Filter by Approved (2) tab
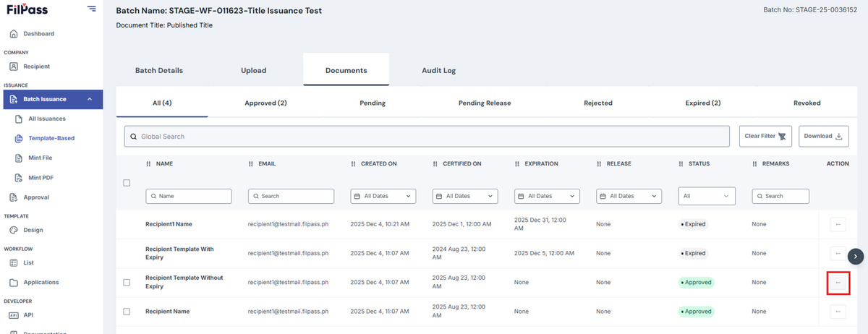 pos(265,103)
